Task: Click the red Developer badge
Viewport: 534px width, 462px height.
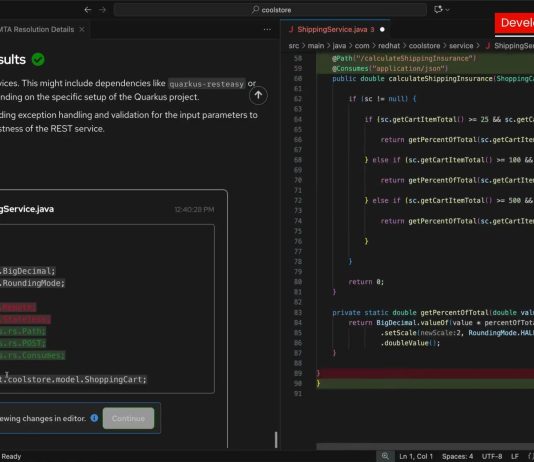Action: tap(515, 23)
